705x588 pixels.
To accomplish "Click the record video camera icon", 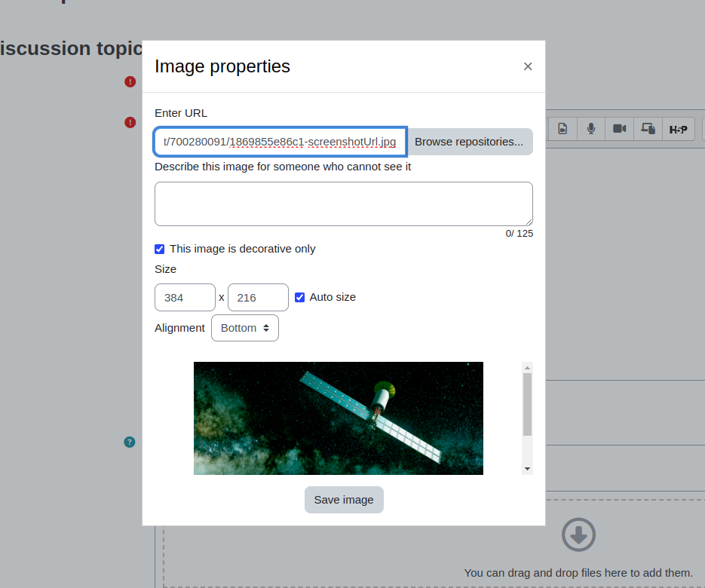I will pos(620,129).
